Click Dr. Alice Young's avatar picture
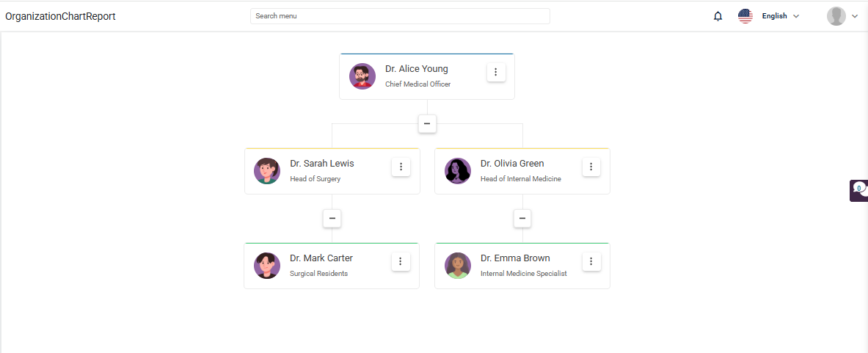This screenshot has width=868, height=353. (x=362, y=76)
